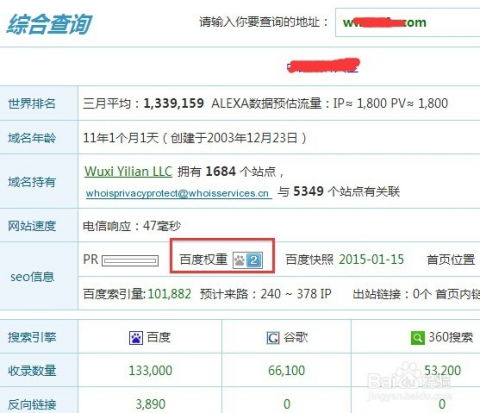Click the seo信息 row label
480x413 pixels.
tap(32, 277)
